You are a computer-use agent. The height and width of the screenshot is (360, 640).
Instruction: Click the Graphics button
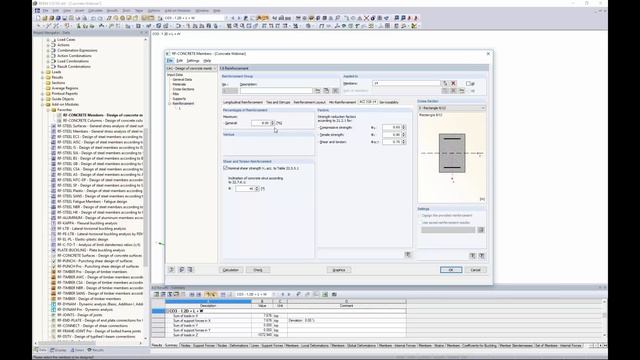point(339,270)
